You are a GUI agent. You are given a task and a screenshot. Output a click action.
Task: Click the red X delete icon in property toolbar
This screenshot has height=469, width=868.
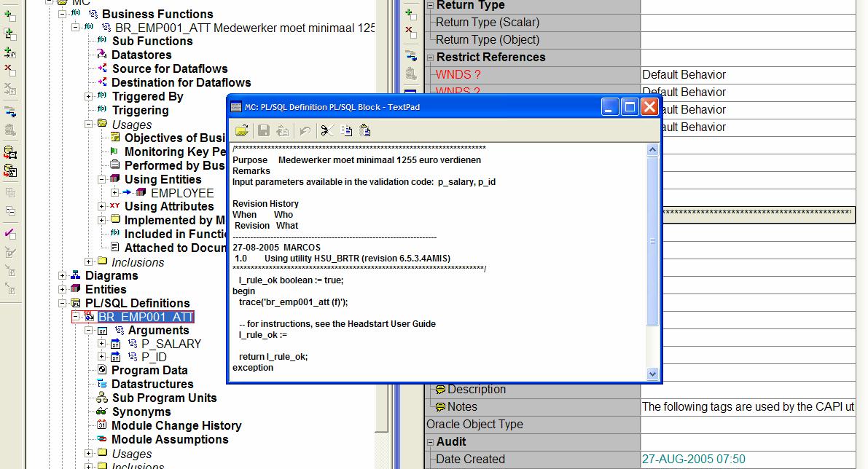coord(411,31)
